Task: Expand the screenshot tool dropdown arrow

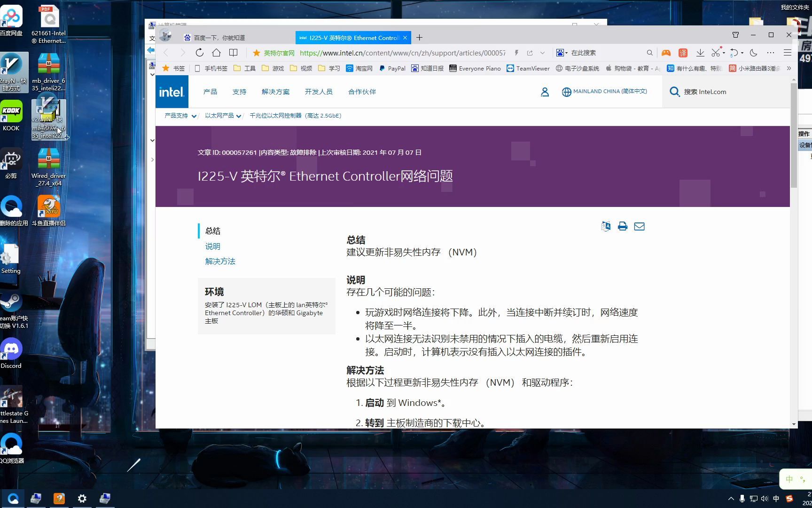Action: click(724, 53)
